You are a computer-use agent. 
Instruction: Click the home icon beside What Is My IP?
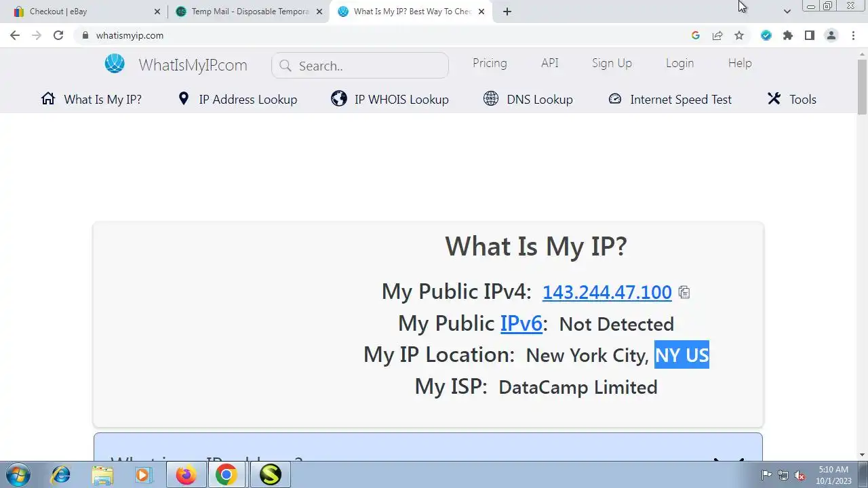(48, 99)
